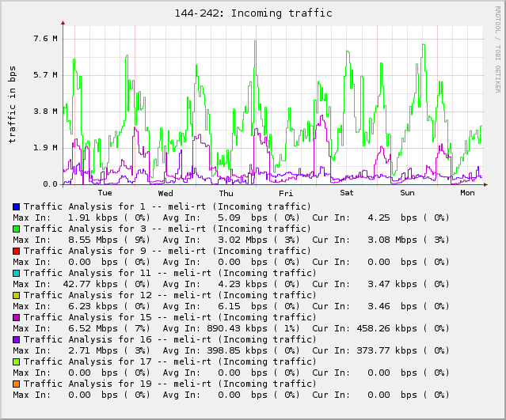This screenshot has height=420, width=506.
Task: Select the purple swatch for Traffic Analysis 16
Action: point(16,339)
